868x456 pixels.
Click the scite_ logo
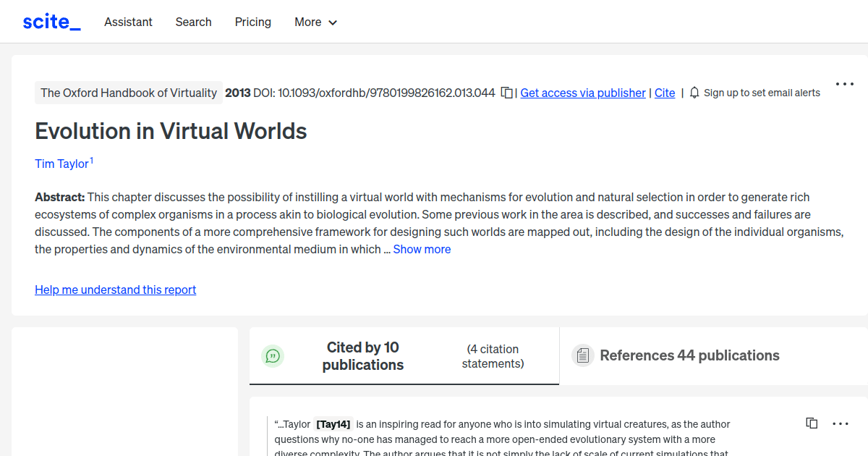pos(51,22)
